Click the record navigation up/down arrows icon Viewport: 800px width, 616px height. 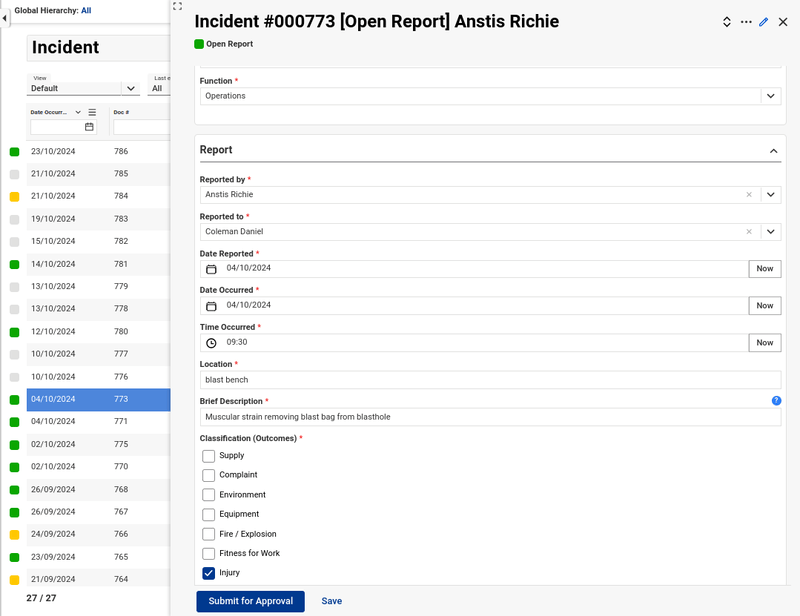727,21
